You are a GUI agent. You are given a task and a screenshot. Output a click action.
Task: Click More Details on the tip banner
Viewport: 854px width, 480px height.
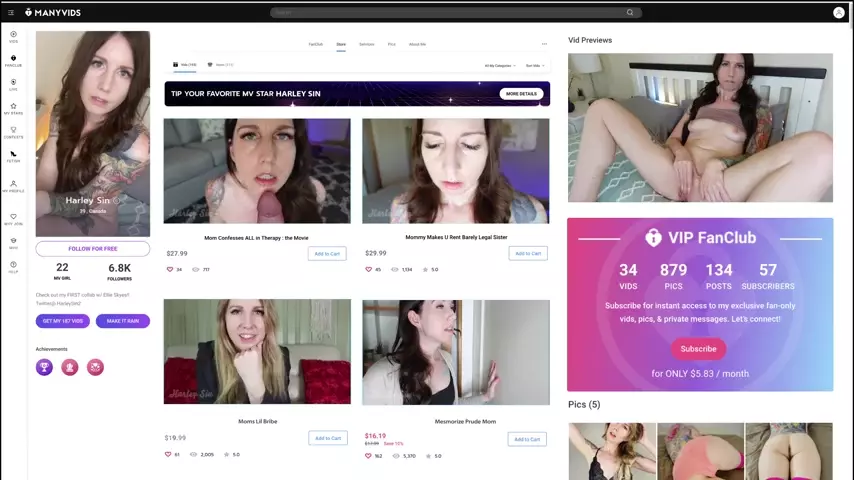[x=521, y=94]
